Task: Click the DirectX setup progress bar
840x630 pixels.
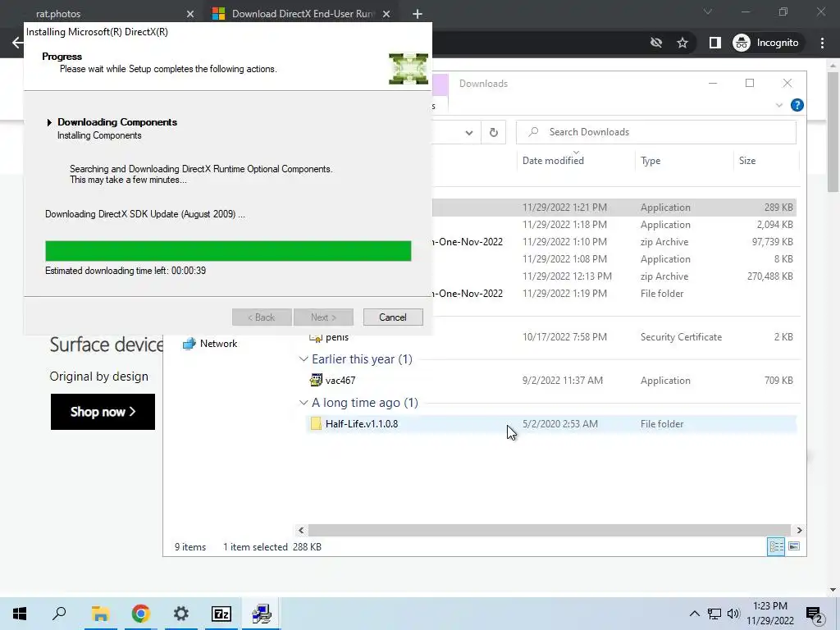Action: [228, 251]
